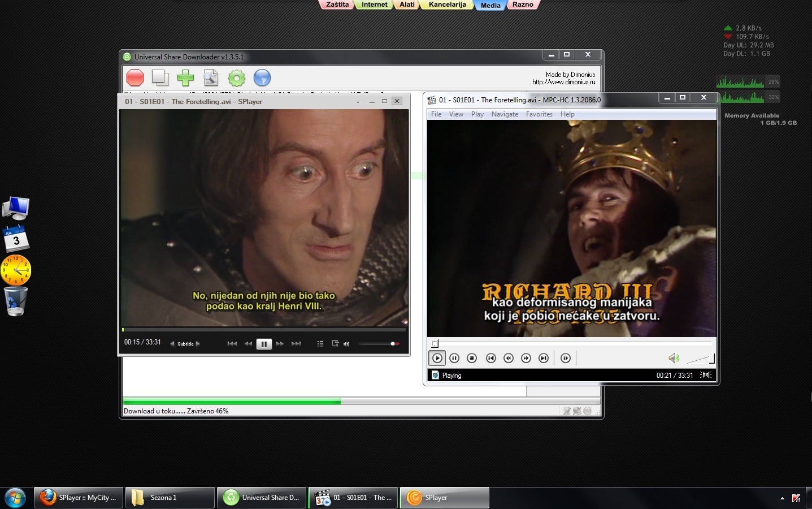This screenshot has width=812, height=509.
Task: Open the playlist icon in SPlayer
Action: pyautogui.click(x=320, y=344)
